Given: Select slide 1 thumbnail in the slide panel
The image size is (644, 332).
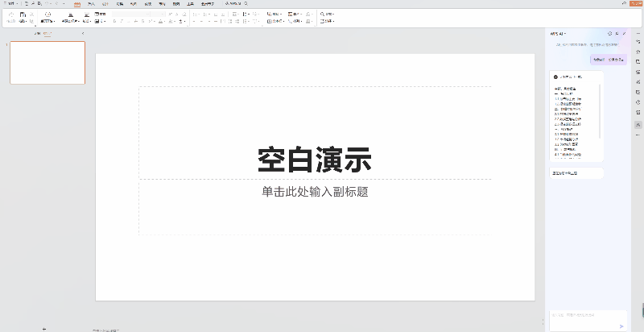Looking at the screenshot, I should pyautogui.click(x=47, y=63).
